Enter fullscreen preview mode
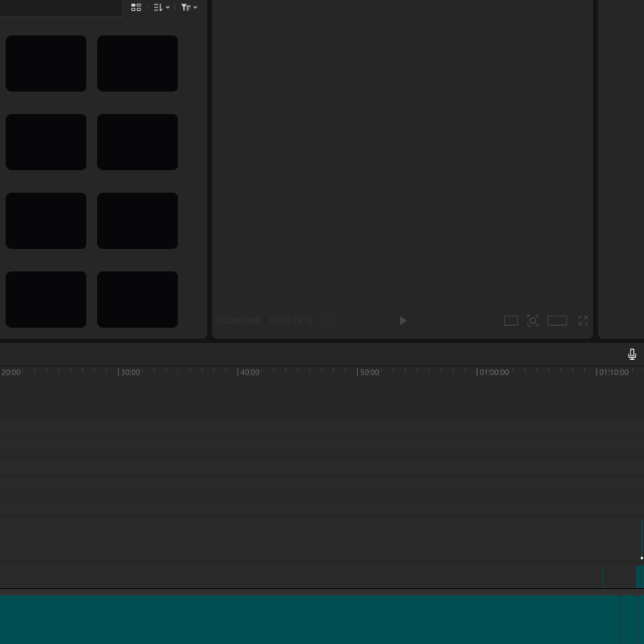The height and width of the screenshot is (644, 644). pyautogui.click(x=583, y=320)
